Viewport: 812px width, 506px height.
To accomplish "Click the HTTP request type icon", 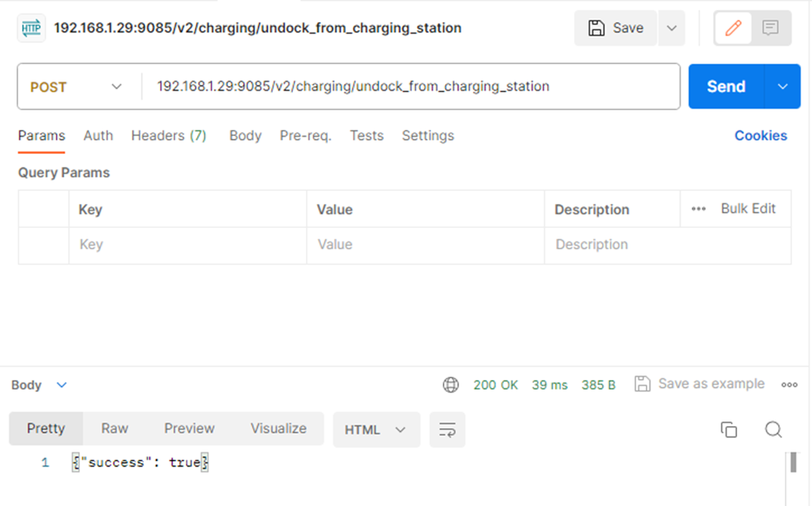I will point(31,28).
